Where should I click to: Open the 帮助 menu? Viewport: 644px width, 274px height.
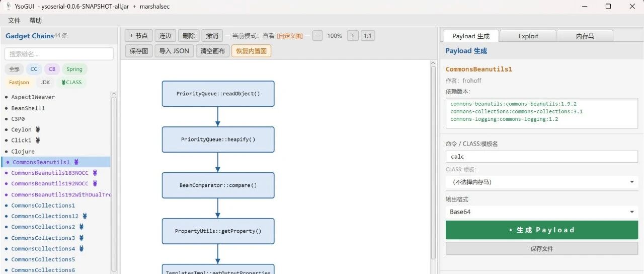tap(36, 21)
